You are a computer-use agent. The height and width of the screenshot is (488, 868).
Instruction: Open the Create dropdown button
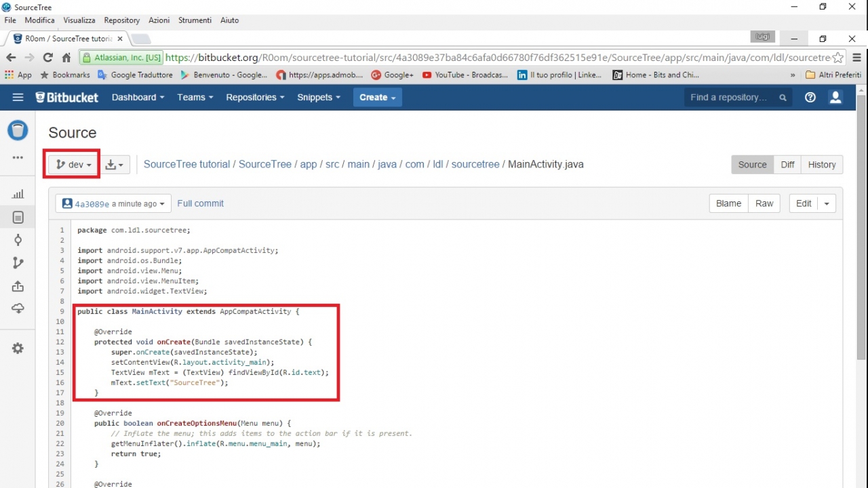pyautogui.click(x=378, y=98)
